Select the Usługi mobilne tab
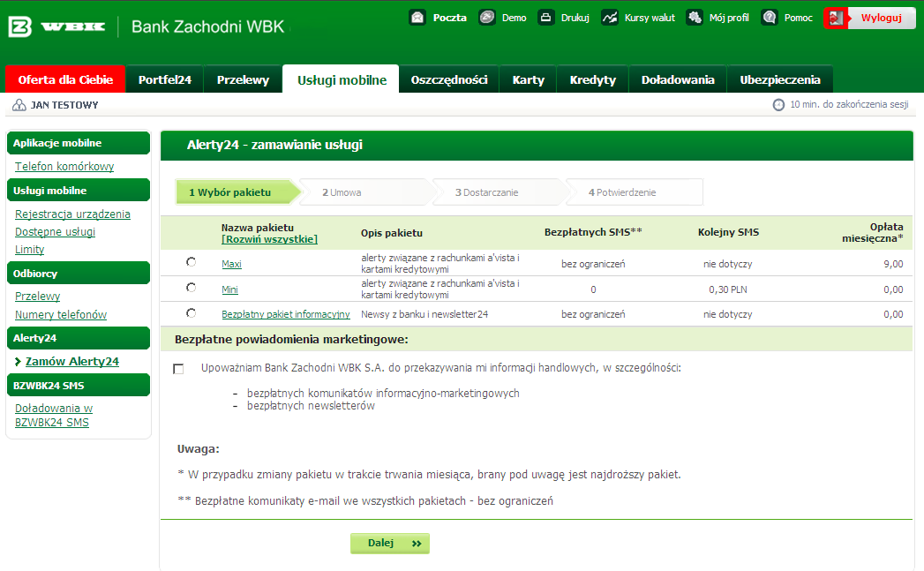This screenshot has height=571, width=924. pyautogui.click(x=342, y=79)
